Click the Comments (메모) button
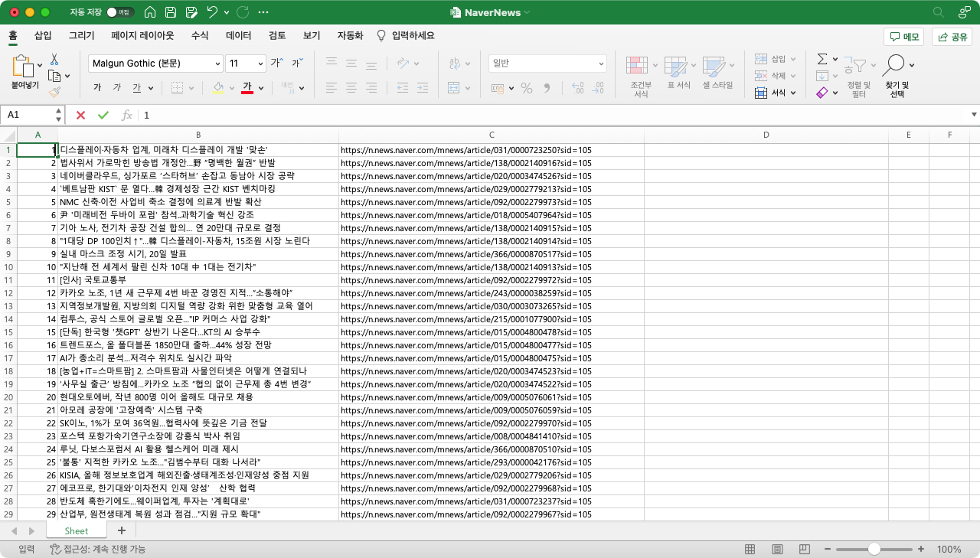This screenshot has width=980, height=558. point(903,36)
